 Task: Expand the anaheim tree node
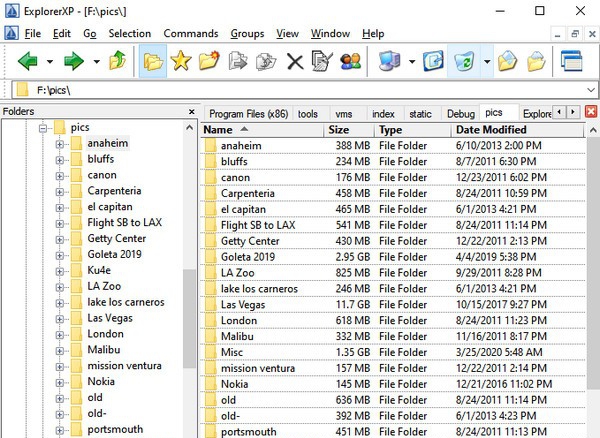60,144
